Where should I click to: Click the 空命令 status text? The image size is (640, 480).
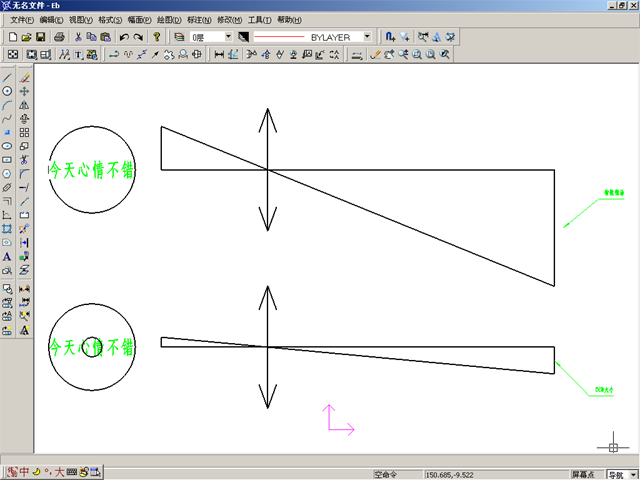[x=385, y=475]
